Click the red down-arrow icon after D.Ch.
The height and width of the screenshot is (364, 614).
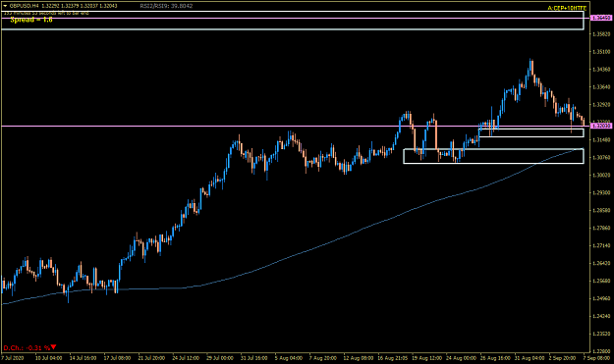54,346
